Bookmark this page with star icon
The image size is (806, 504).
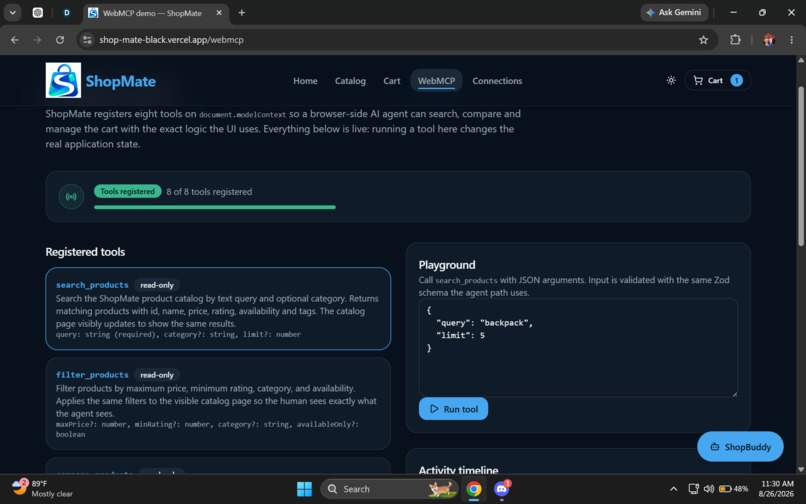tap(703, 40)
